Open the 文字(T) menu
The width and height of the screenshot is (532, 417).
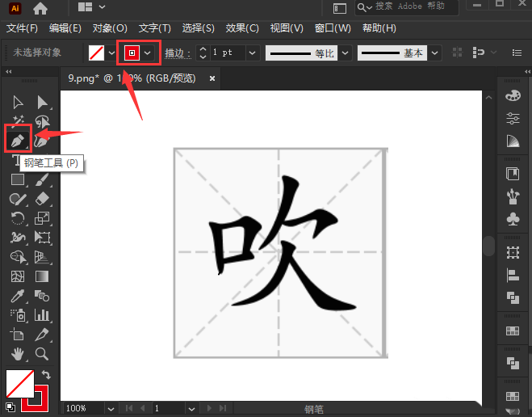[x=155, y=27]
